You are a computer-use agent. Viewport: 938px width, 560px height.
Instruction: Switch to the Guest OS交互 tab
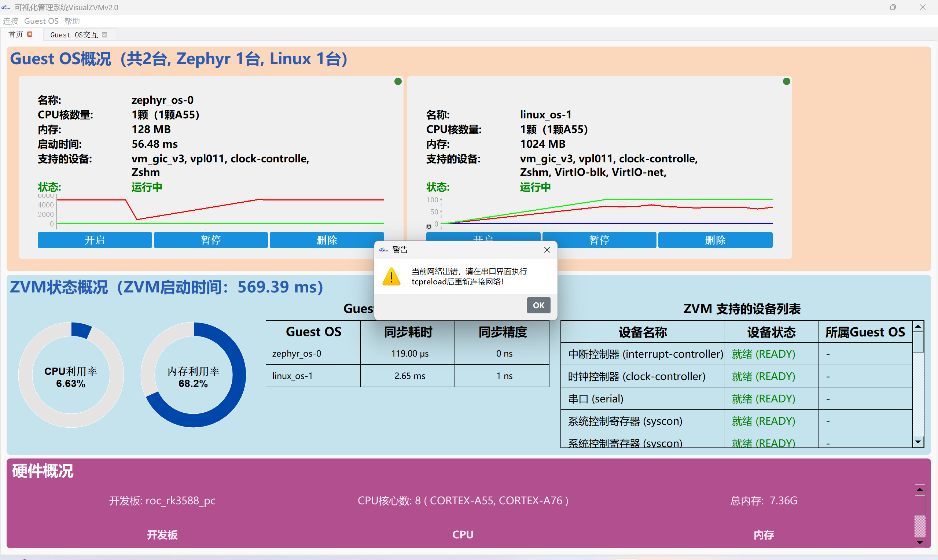tap(74, 35)
